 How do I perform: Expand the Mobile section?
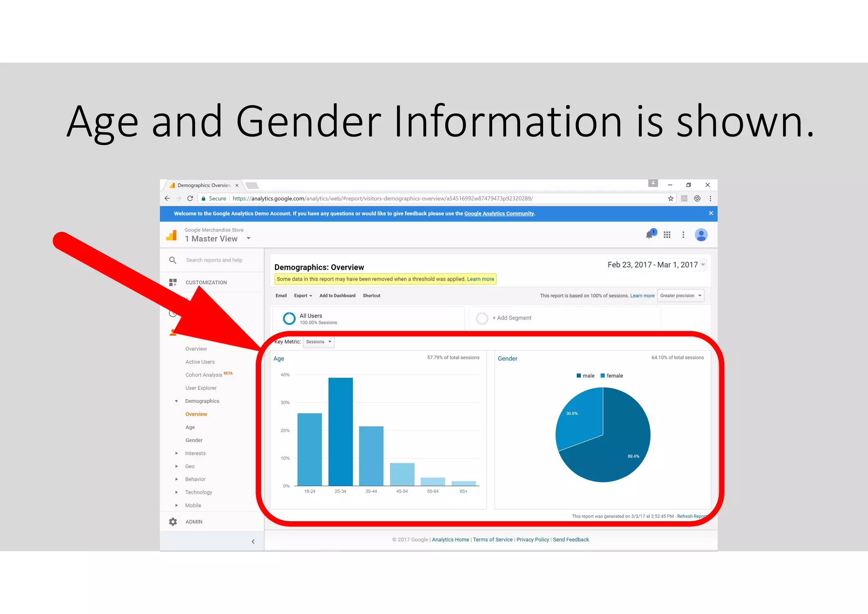[176, 505]
